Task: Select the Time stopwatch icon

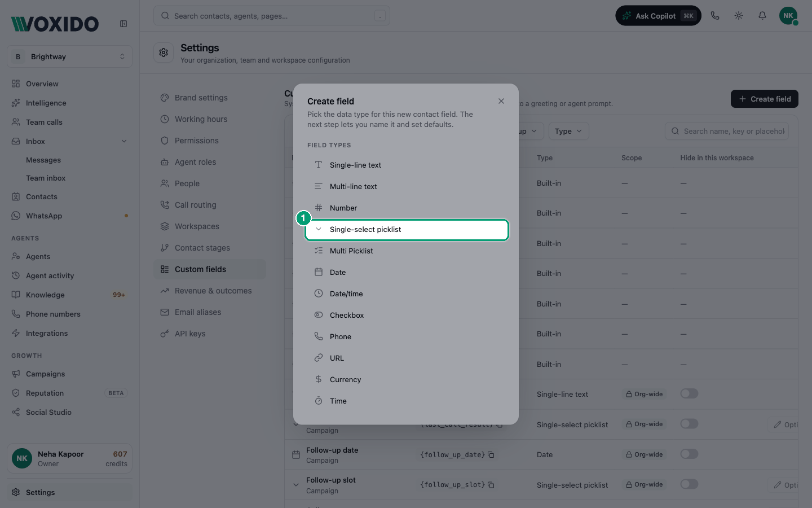Action: (319, 401)
